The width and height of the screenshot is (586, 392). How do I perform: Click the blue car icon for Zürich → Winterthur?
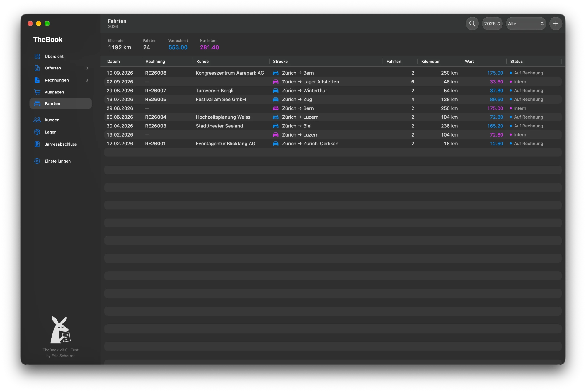click(276, 91)
